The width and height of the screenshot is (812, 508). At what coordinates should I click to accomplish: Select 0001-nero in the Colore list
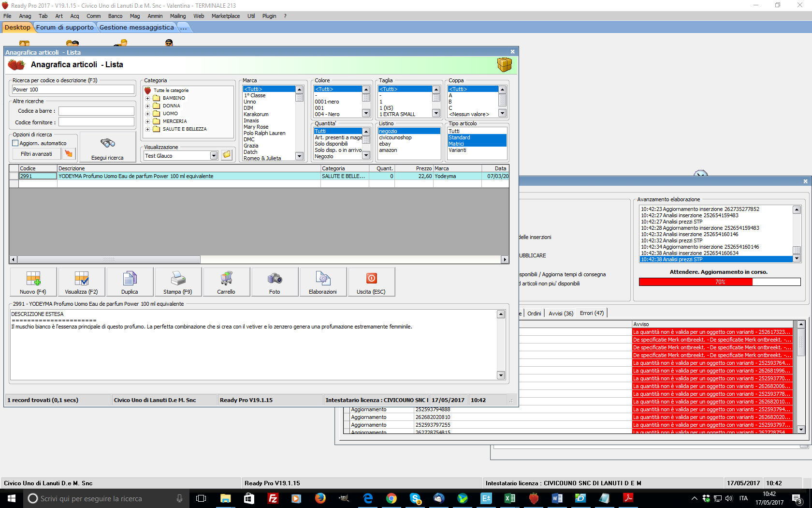tap(327, 102)
